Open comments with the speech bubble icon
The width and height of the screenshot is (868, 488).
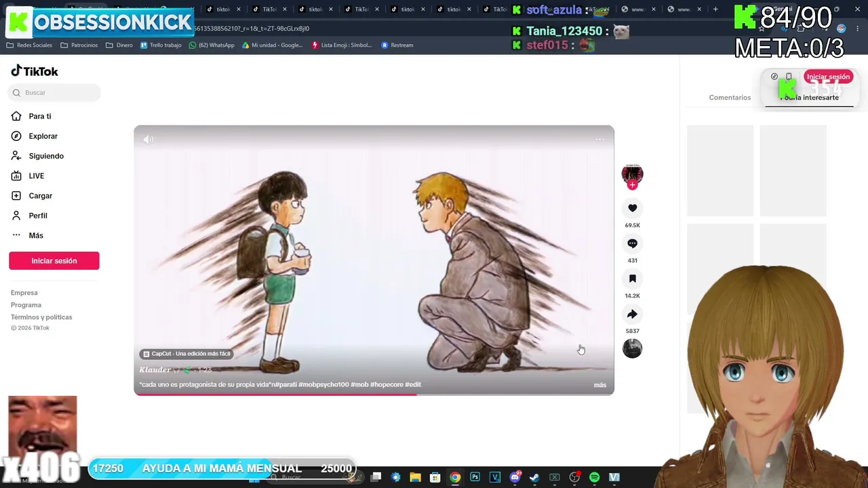tap(632, 243)
